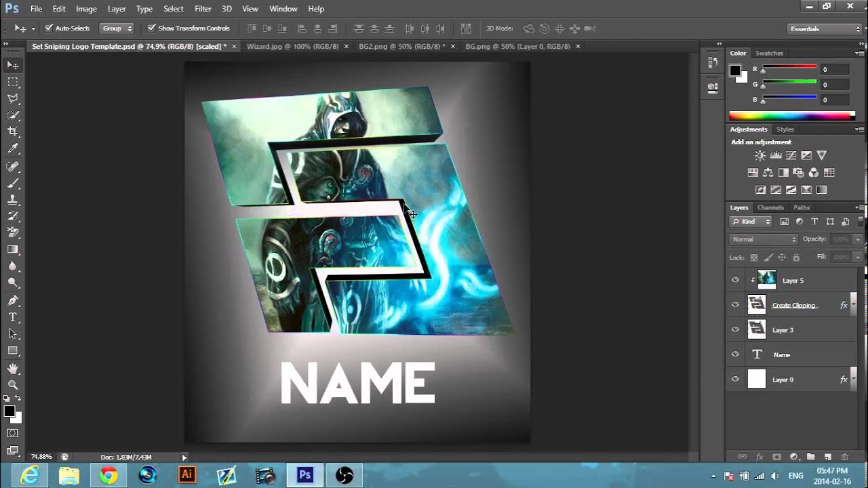Viewport: 868px width, 488px height.
Task: Open Illustrator from Windows taskbar
Action: pyautogui.click(x=187, y=476)
